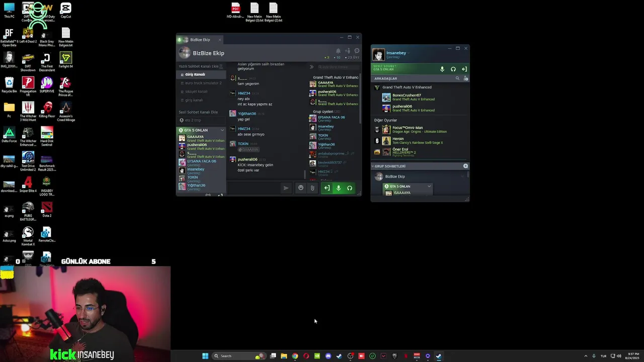Click member search field in group chat

click(x=339, y=67)
